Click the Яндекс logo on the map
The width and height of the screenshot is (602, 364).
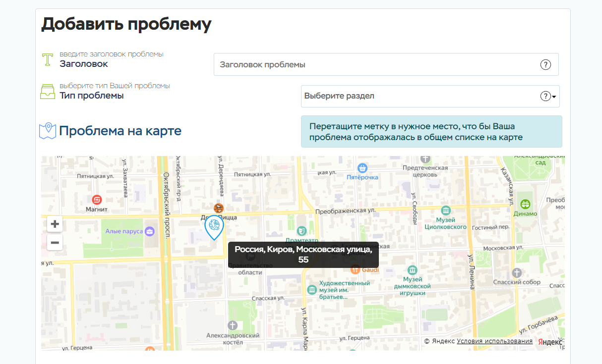(550, 342)
